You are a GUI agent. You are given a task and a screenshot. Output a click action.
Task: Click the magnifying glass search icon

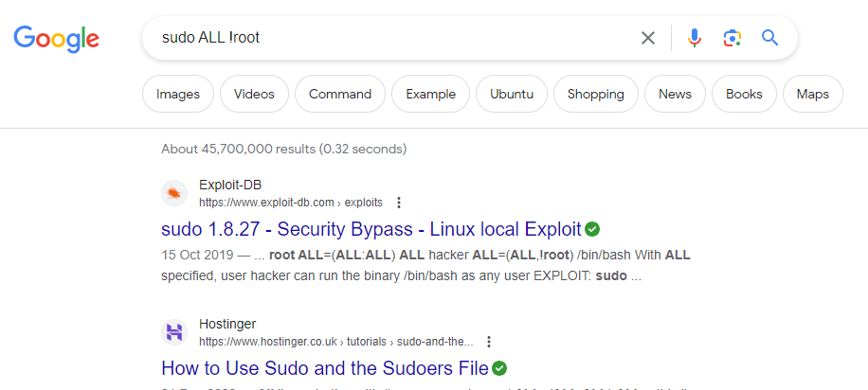pos(770,38)
